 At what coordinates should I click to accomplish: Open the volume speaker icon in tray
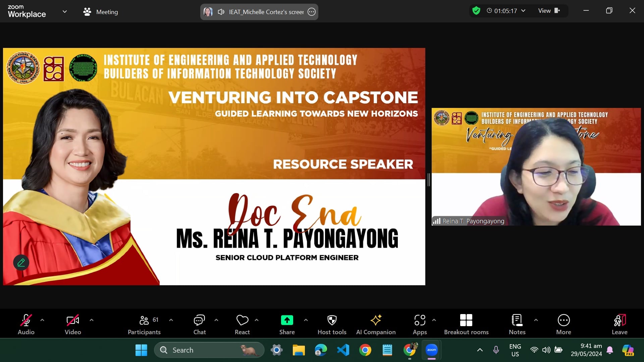[546, 350]
